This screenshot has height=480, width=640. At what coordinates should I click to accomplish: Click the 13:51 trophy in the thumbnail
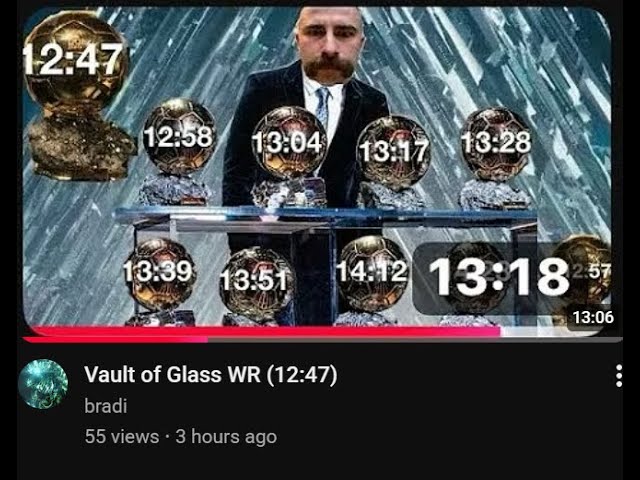(256, 286)
